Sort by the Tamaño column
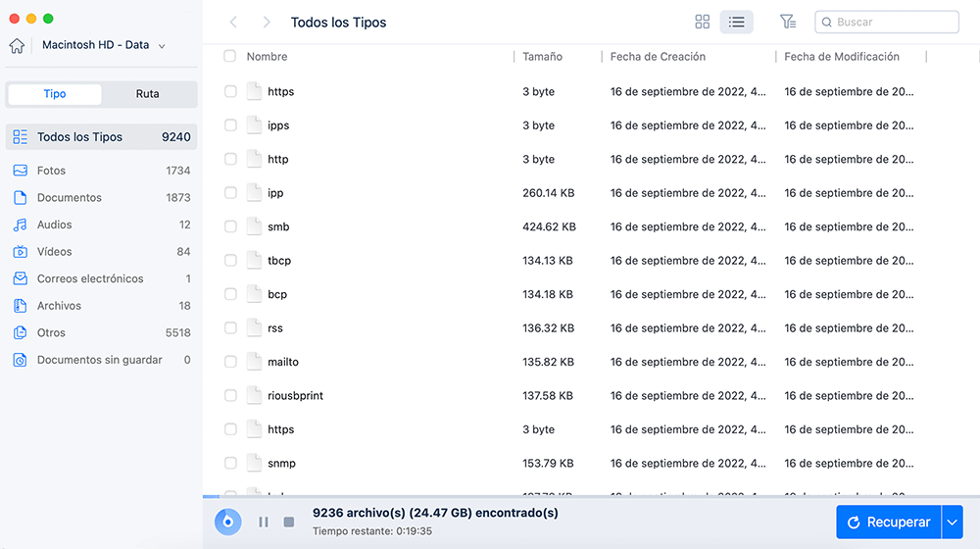980x549 pixels. point(543,56)
